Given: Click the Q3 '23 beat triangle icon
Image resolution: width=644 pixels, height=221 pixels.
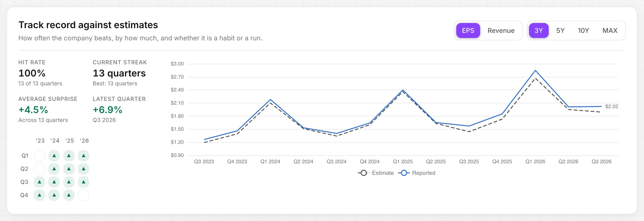Looking at the screenshot, I should (x=39, y=182).
